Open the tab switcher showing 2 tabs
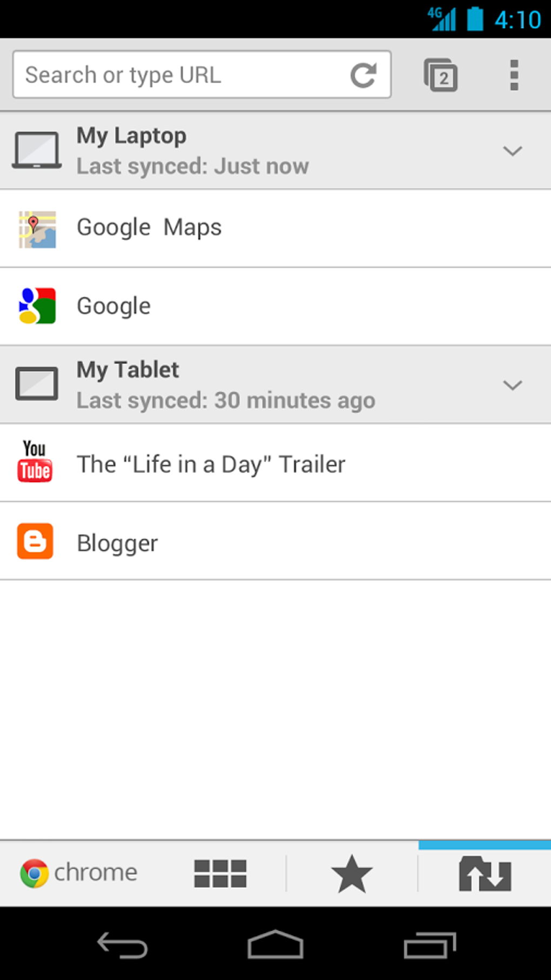The image size is (551, 980). click(441, 75)
